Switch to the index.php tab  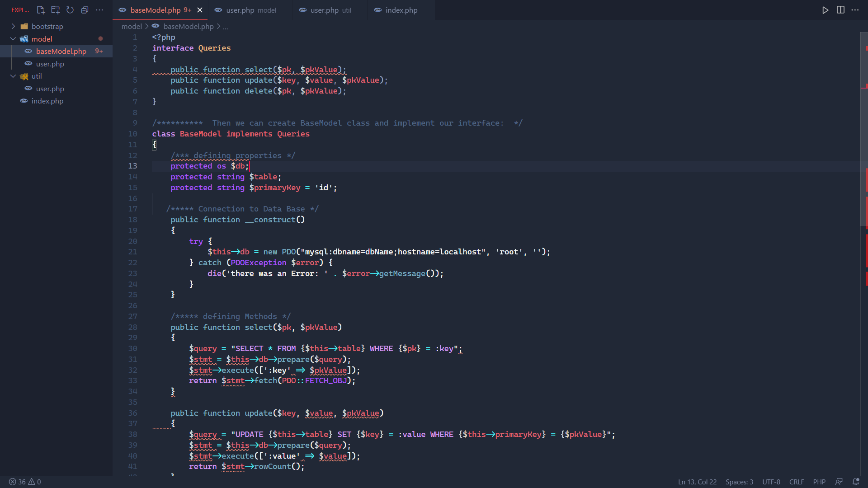click(401, 10)
